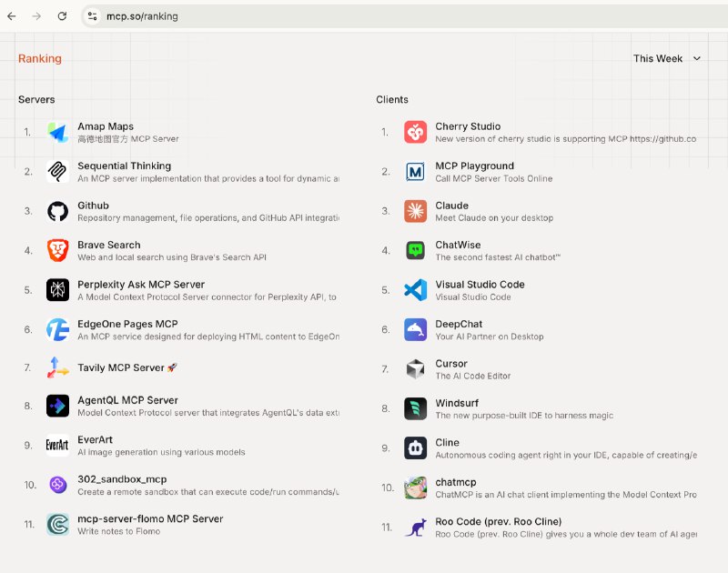The width and height of the screenshot is (728, 573).
Task: Click the Amap Maps server icon
Action: point(57,132)
